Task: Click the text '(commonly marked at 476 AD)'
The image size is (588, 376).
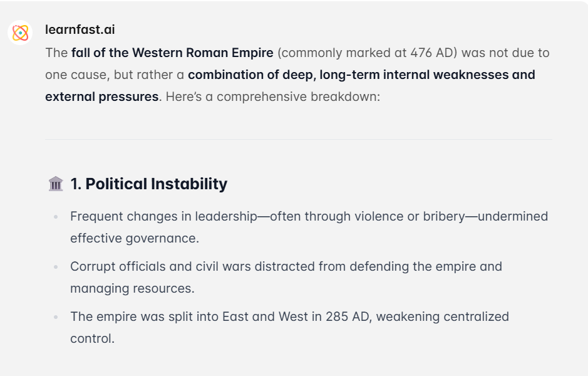Action: point(368,53)
